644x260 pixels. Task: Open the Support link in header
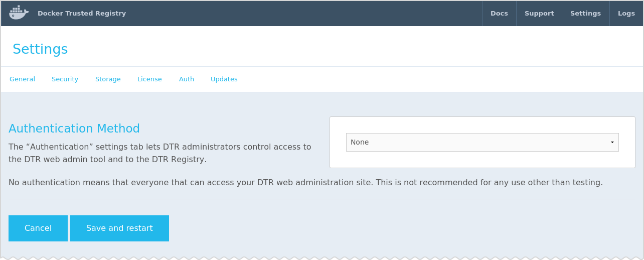tap(539, 14)
